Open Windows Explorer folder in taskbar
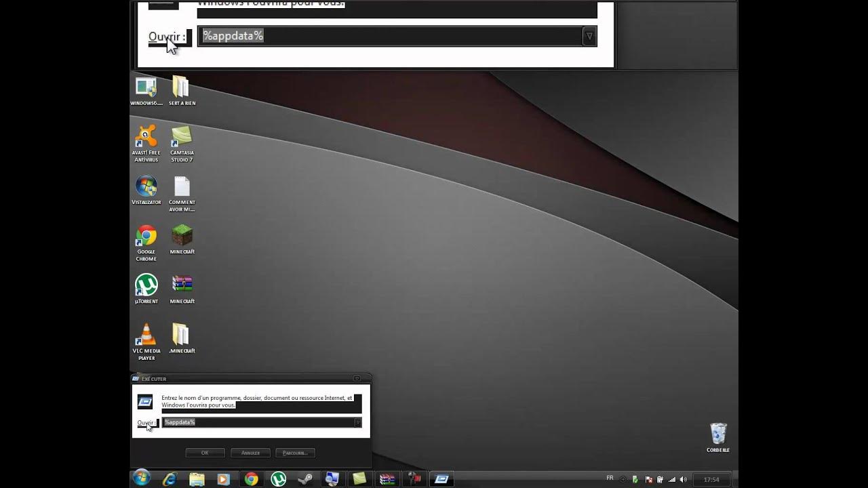Viewport: 868px width, 488px height. 197,479
